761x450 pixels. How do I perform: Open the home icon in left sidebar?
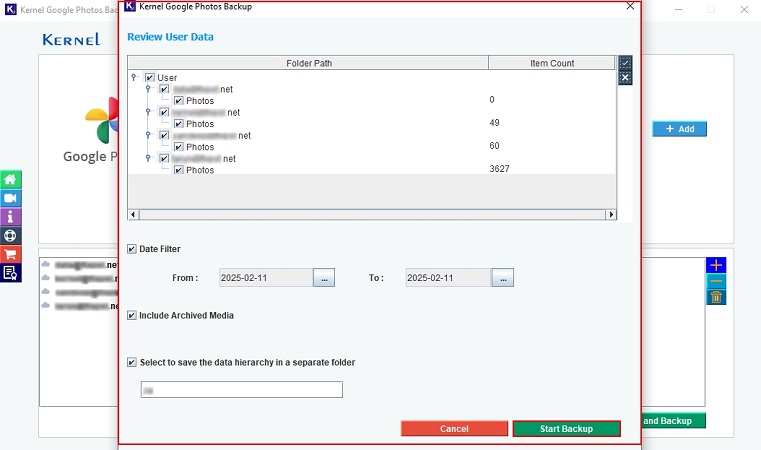11,180
